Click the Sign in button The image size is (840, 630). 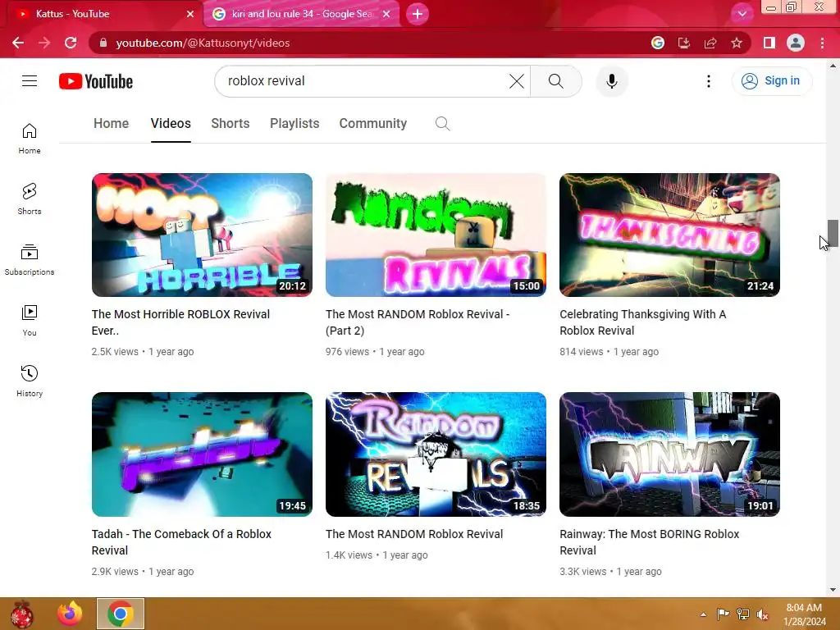point(772,81)
